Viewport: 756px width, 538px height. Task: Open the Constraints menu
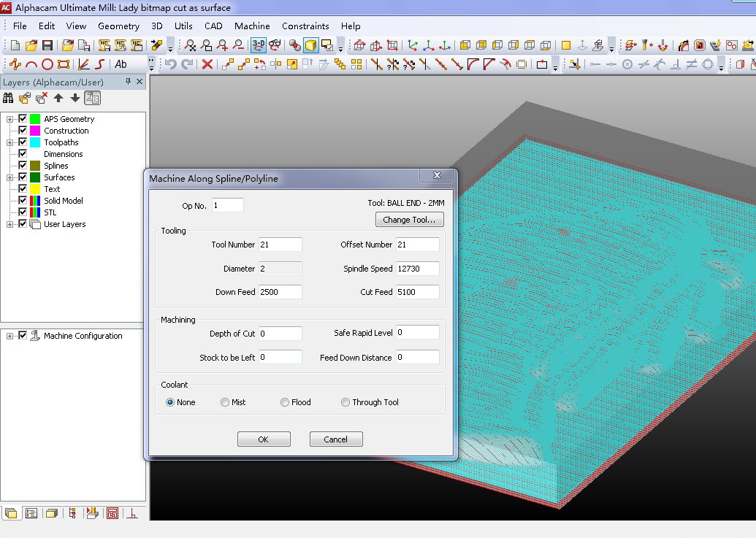(305, 26)
